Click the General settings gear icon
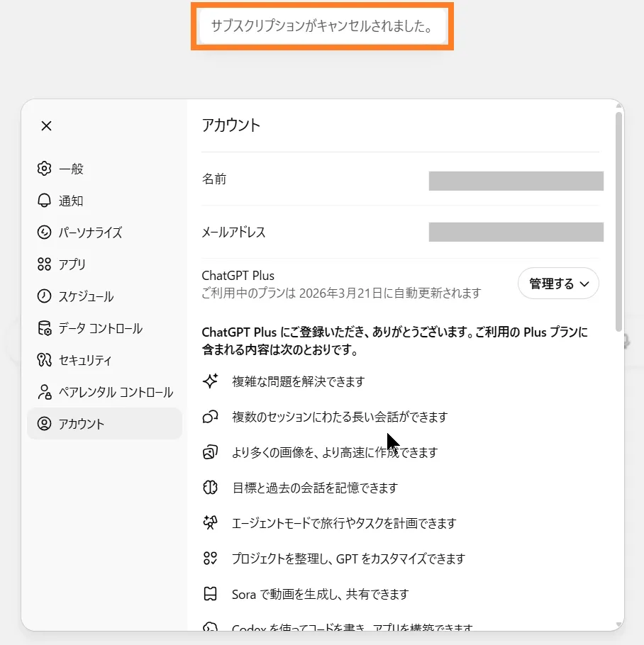Viewport: 644px width, 645px height. point(44,169)
